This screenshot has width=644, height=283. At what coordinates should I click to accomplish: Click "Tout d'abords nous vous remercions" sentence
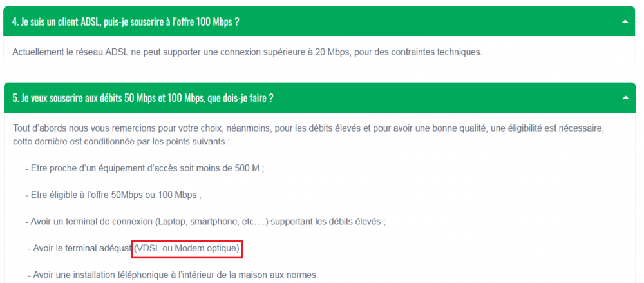pos(84,128)
